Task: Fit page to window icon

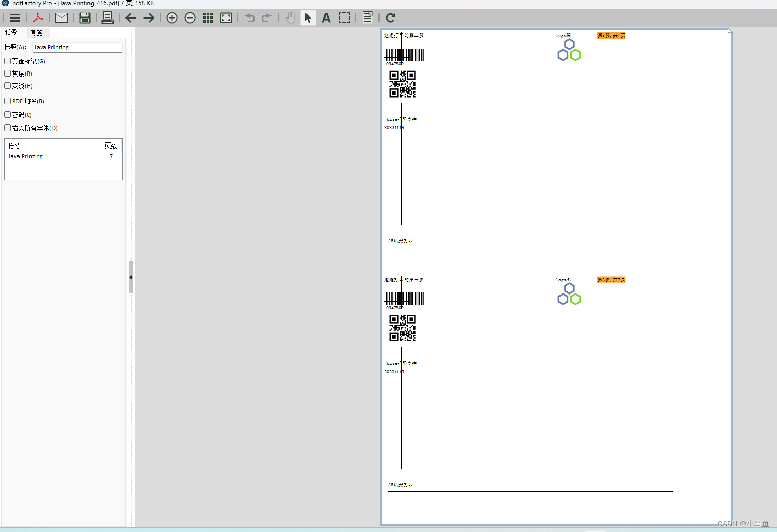Action: (x=226, y=18)
